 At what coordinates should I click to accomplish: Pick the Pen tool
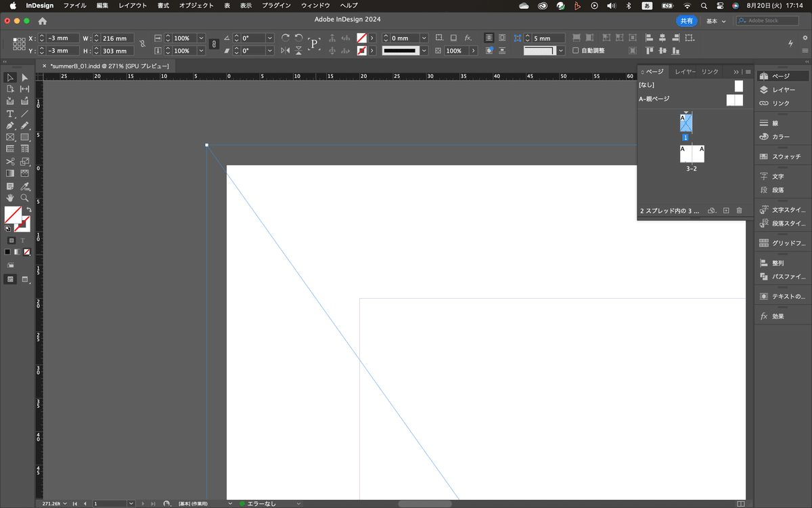(x=10, y=125)
